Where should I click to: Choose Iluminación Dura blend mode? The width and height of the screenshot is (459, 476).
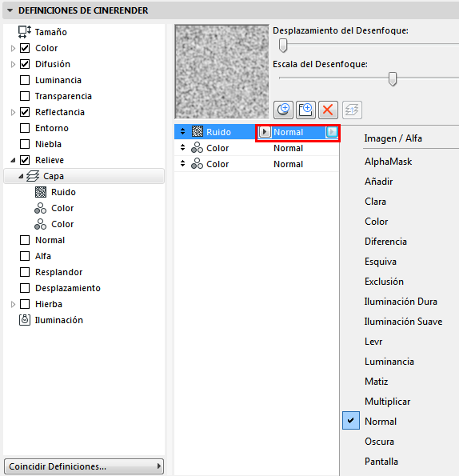click(401, 302)
